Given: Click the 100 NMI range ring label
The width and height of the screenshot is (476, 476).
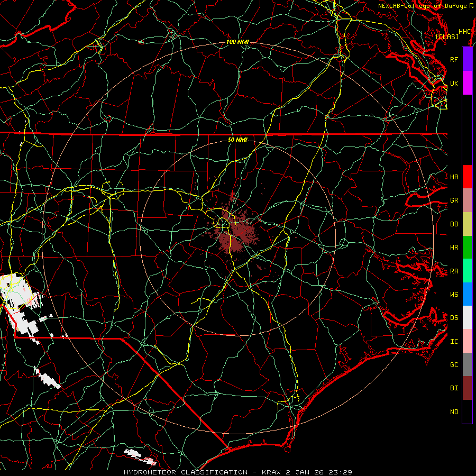Looking at the screenshot, I should tap(237, 42).
